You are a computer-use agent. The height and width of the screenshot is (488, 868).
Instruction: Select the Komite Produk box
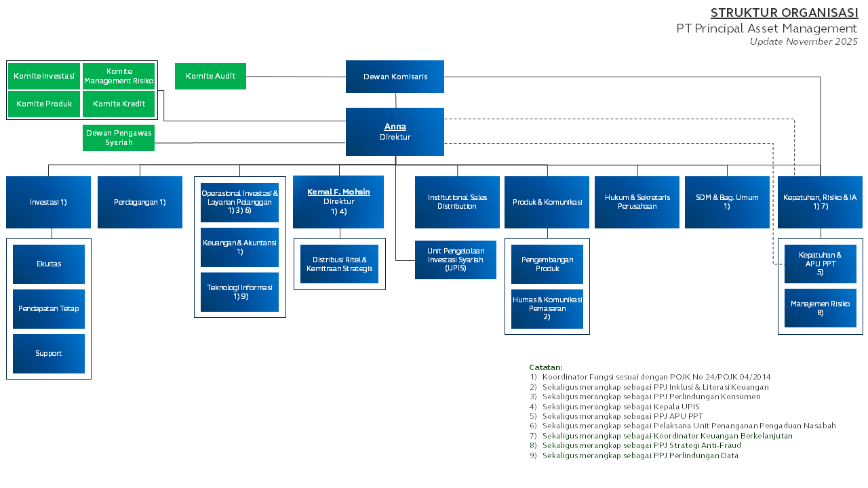tap(44, 104)
